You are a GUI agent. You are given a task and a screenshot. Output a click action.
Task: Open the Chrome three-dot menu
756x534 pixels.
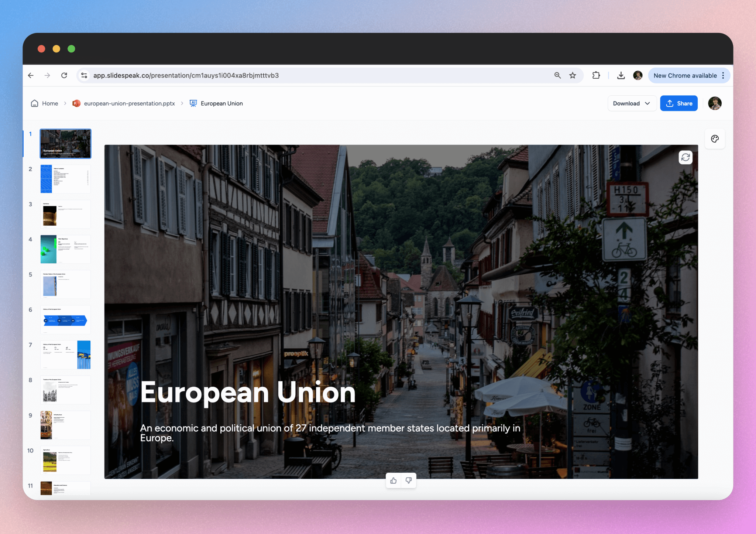pyautogui.click(x=723, y=75)
